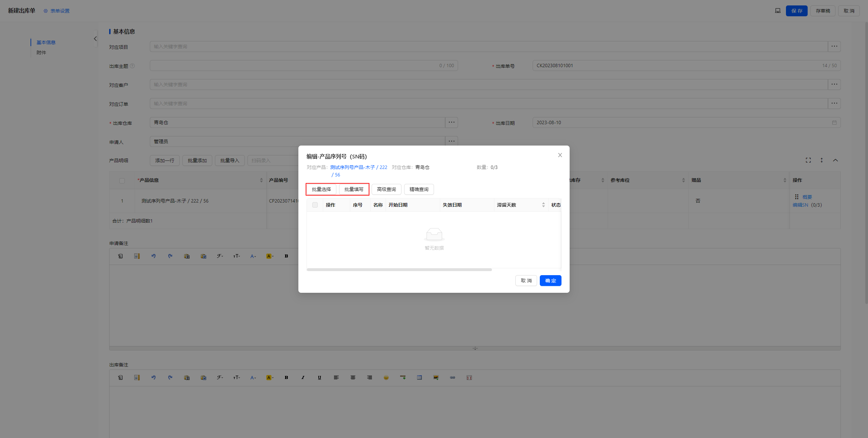This screenshot has height=438, width=868.
Task: Close the SN code edit dialog
Action: [560, 155]
